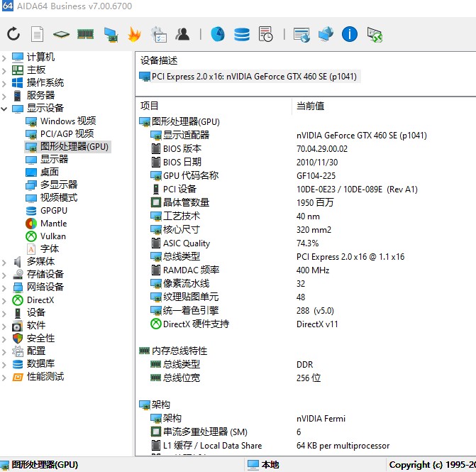The width and height of the screenshot is (476, 472).
Task: Click the gear checklist preferences icon
Action: (x=158, y=34)
